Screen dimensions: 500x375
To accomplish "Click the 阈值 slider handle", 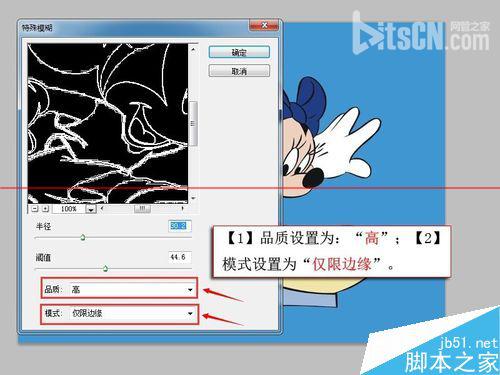I will (105, 268).
